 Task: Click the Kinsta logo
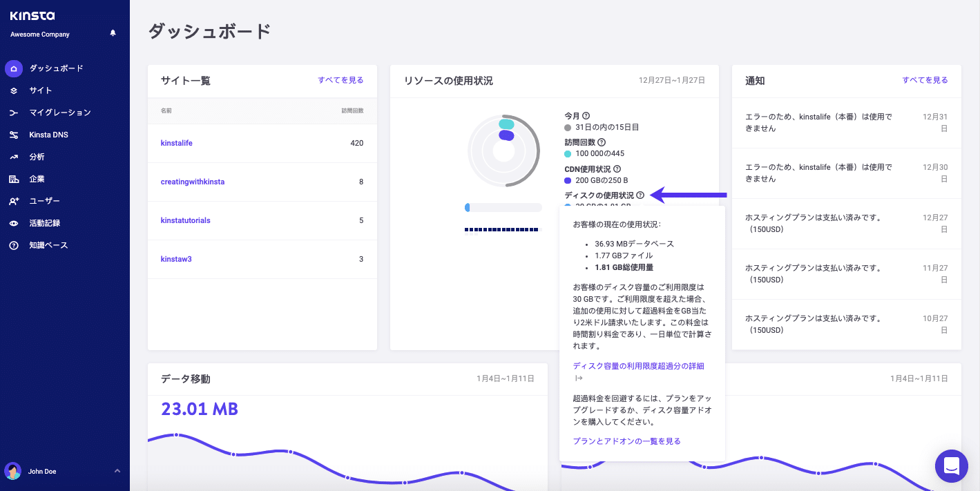(32, 15)
